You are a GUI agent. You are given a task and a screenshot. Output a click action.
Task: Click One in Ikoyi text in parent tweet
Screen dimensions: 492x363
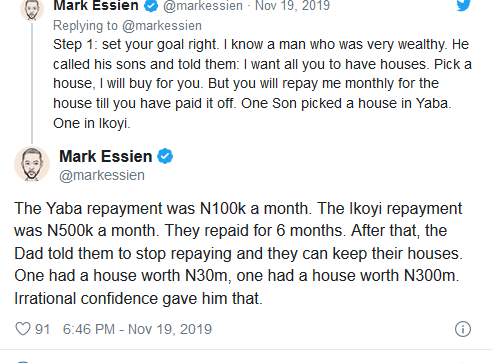92,124
